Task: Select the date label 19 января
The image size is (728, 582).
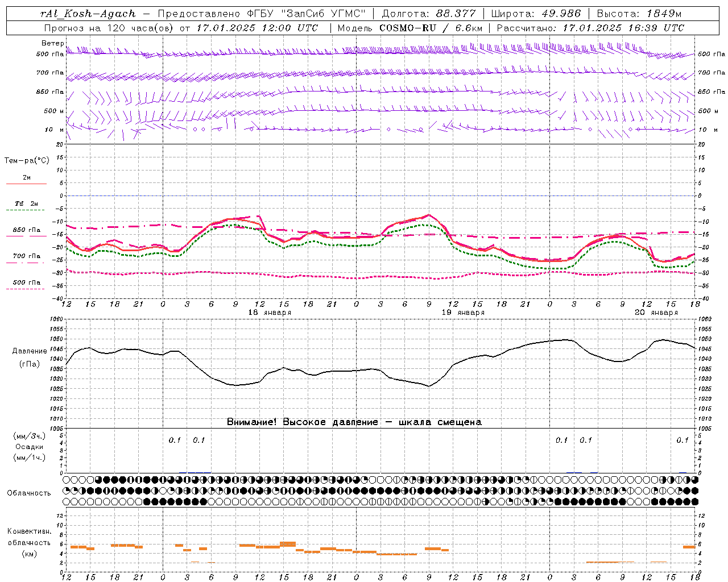Action: 463,313
